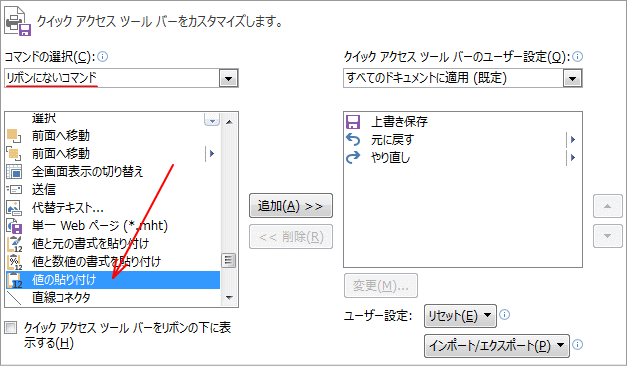
Task: Select 単一 Web ページ (*.mht) entry
Action: (113, 226)
